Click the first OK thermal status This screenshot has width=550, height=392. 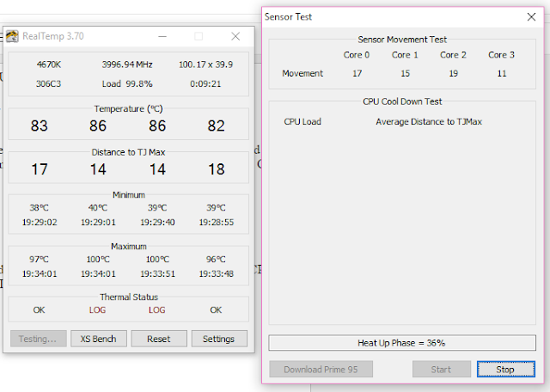(39, 309)
